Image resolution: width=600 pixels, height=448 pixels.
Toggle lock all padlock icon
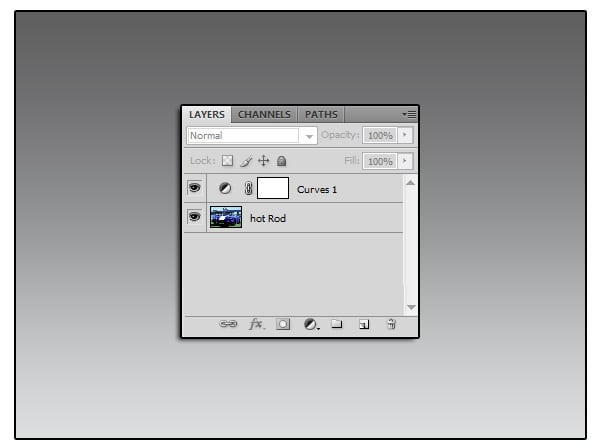pyautogui.click(x=282, y=160)
